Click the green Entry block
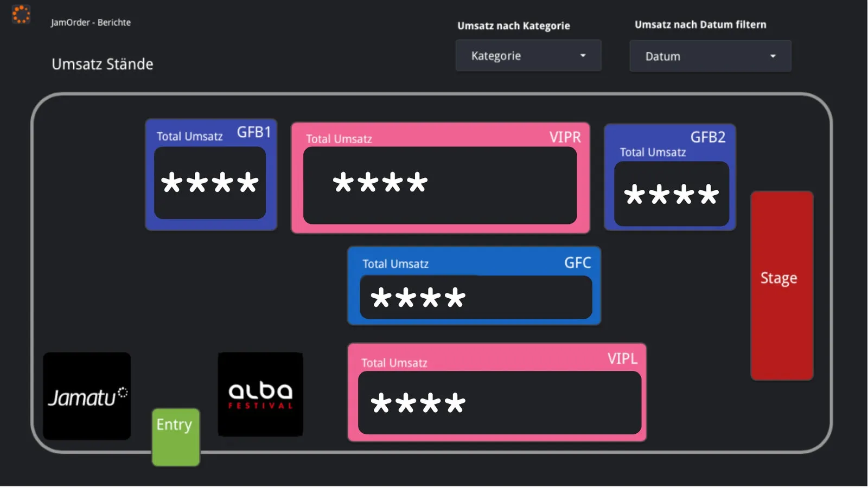The image size is (868, 488). point(176,437)
